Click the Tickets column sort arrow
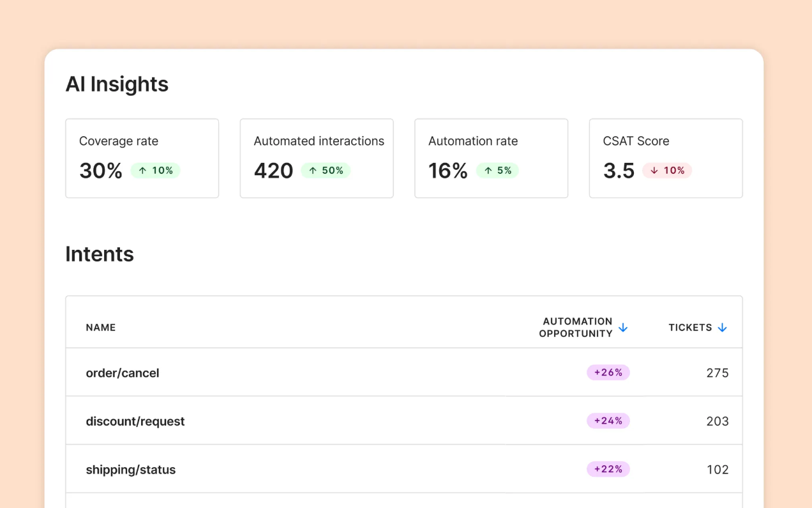The width and height of the screenshot is (812, 508). (x=722, y=328)
